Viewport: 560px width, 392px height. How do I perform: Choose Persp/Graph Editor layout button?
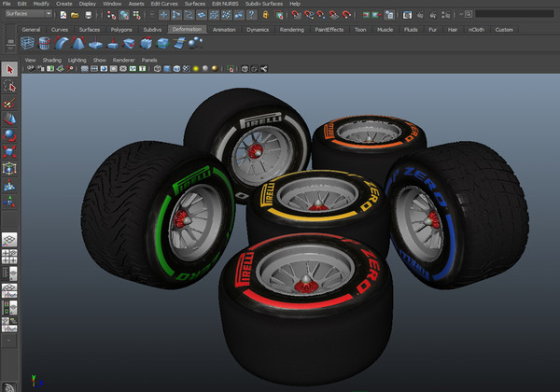[x=9, y=290]
